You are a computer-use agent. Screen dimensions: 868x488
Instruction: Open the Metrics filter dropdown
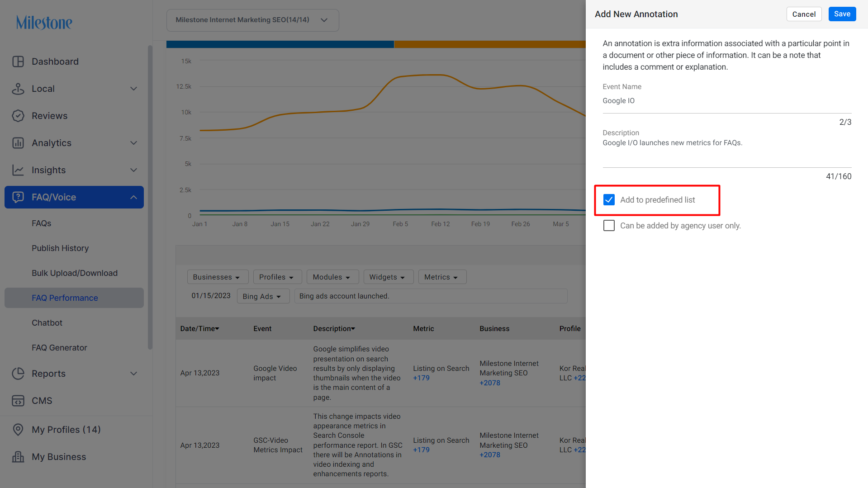pos(442,277)
